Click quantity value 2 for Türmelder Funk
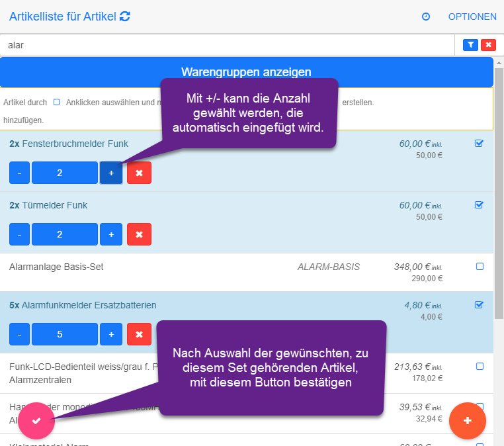 point(65,234)
